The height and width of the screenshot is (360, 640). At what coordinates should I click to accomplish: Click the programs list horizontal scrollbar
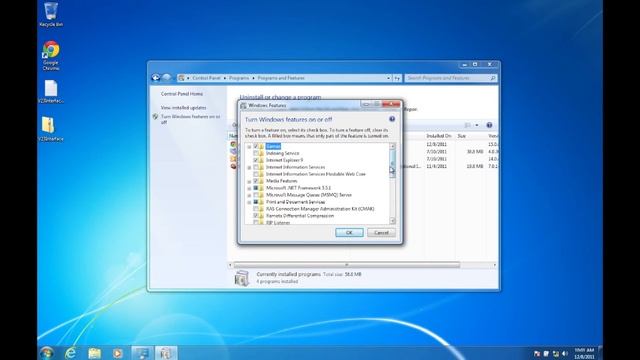[347, 265]
